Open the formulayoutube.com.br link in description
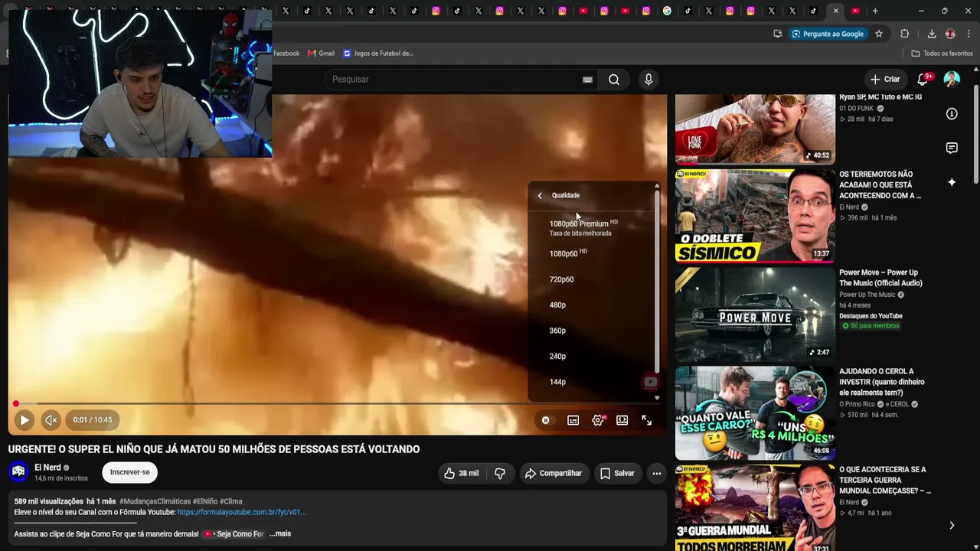 coord(241,512)
